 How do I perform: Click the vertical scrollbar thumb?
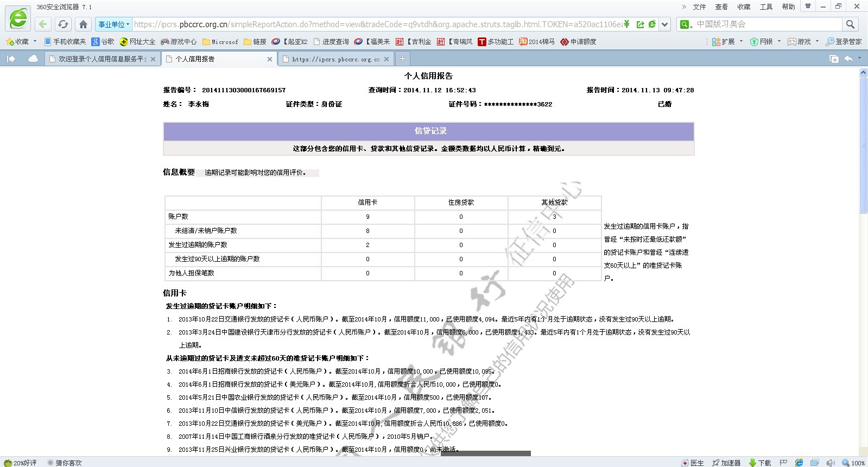click(863, 145)
